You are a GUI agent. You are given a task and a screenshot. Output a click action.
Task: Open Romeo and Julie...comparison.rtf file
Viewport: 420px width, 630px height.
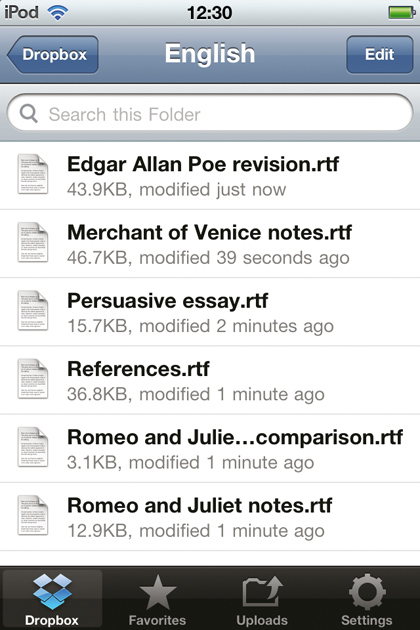click(210, 449)
